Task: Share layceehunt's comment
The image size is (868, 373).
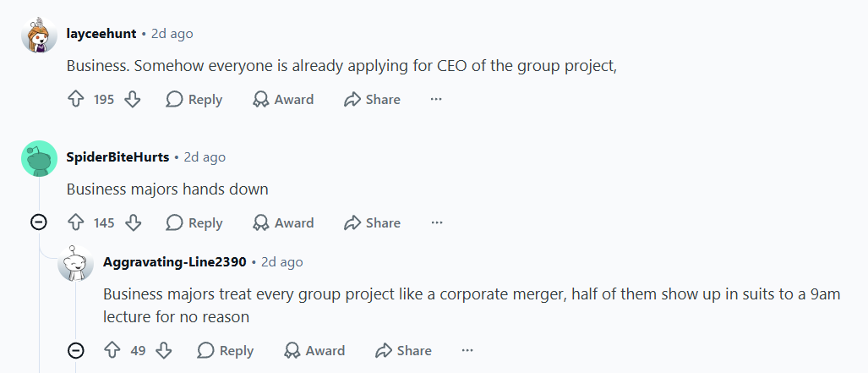Action: tap(372, 100)
